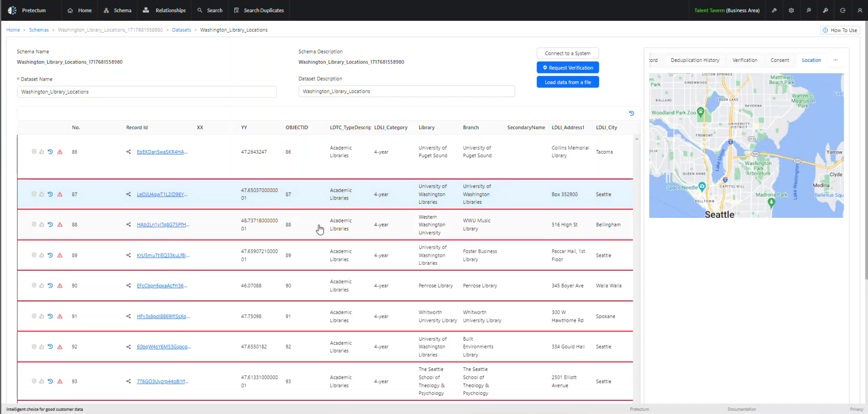
Task: Open record history icon for row 87
Action: tap(50, 194)
